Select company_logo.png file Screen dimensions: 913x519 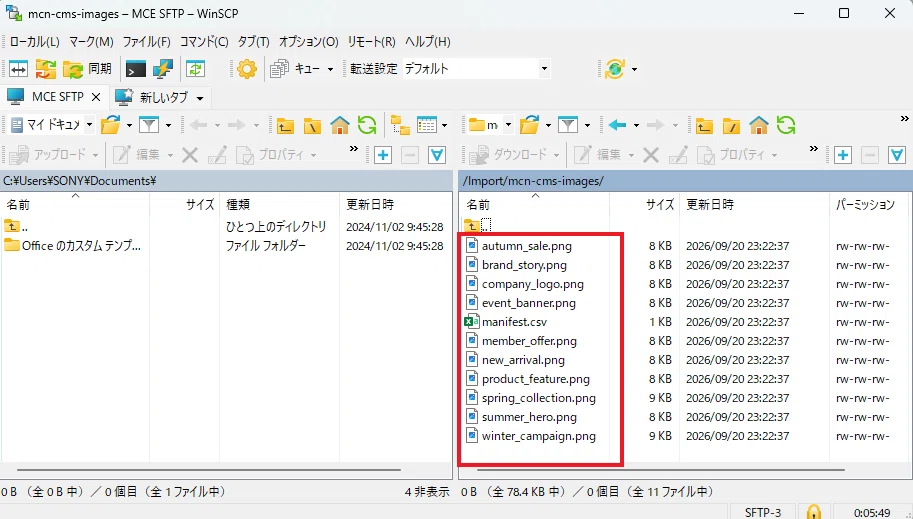533,284
